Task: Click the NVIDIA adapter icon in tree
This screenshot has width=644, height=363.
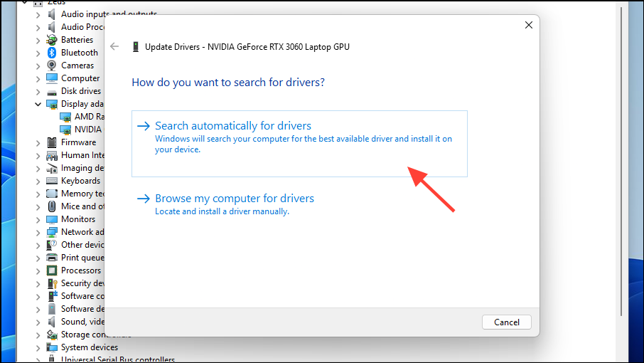Action: pos(65,130)
